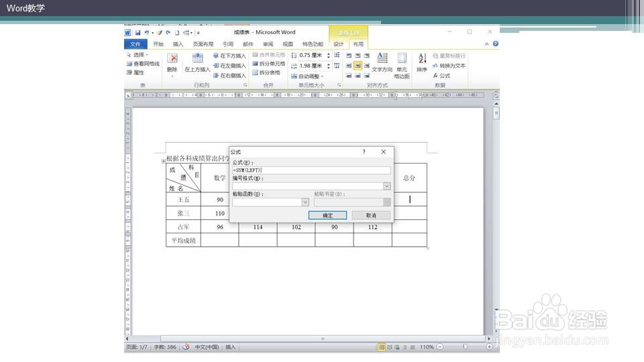Choose Align Bottom Right alignment icon
Image resolution: width=644 pixels, height=362 pixels.
pos(367,76)
